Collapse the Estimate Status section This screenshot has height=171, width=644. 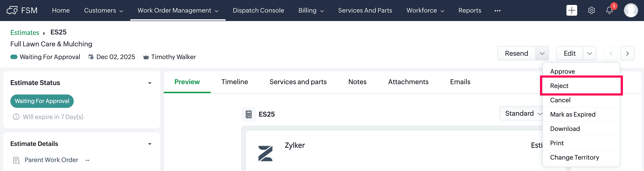click(x=150, y=83)
